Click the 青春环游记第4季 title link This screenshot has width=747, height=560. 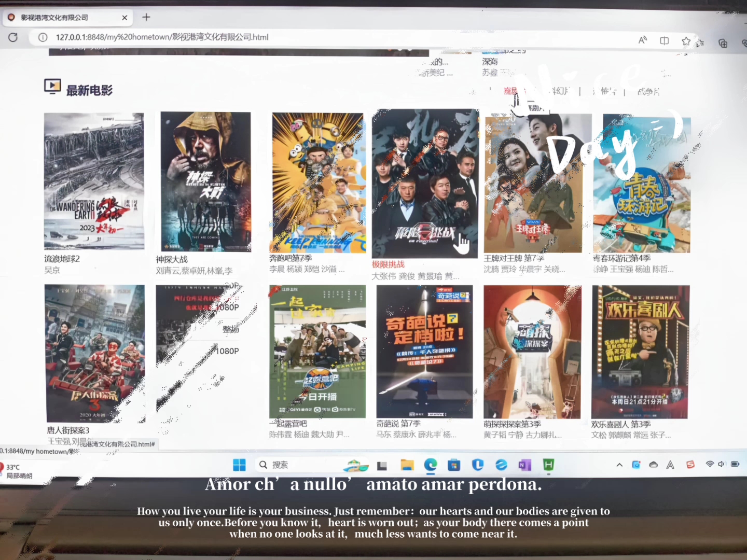[622, 258]
